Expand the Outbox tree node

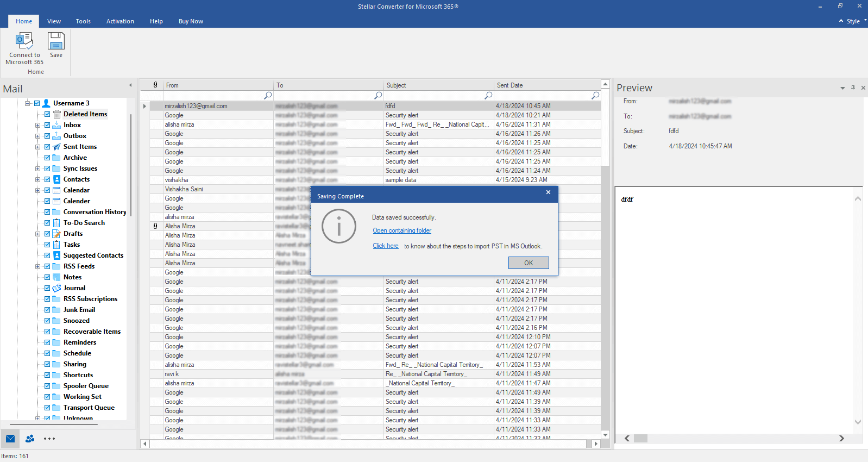[x=37, y=136]
